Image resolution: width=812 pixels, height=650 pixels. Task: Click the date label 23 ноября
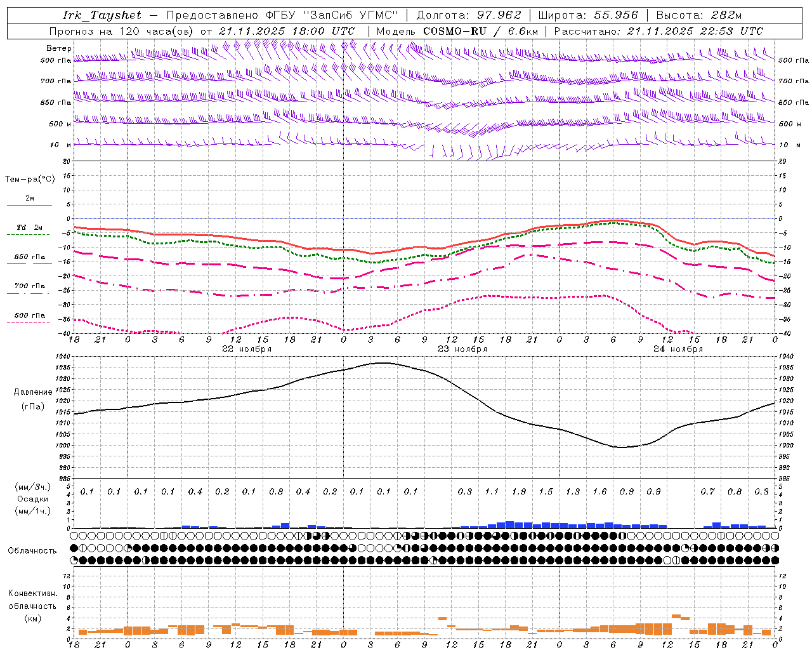[462, 349]
